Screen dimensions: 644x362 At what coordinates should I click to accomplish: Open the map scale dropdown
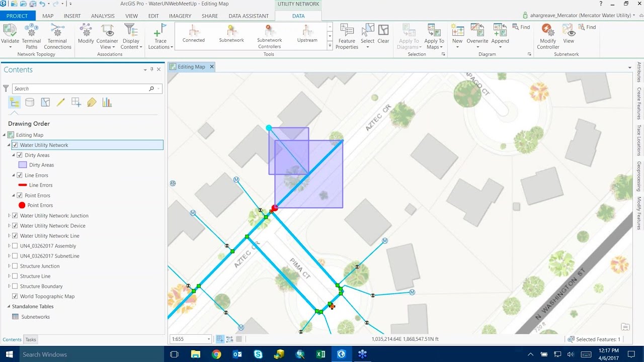(208, 339)
